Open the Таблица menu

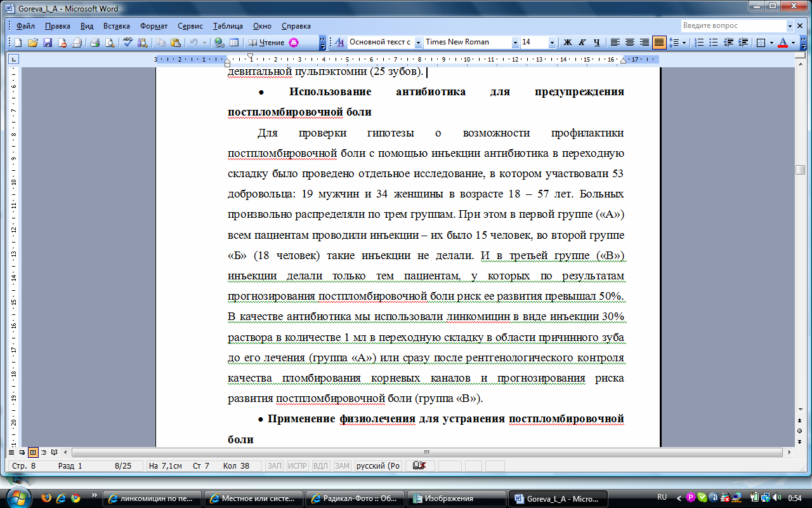[228, 26]
